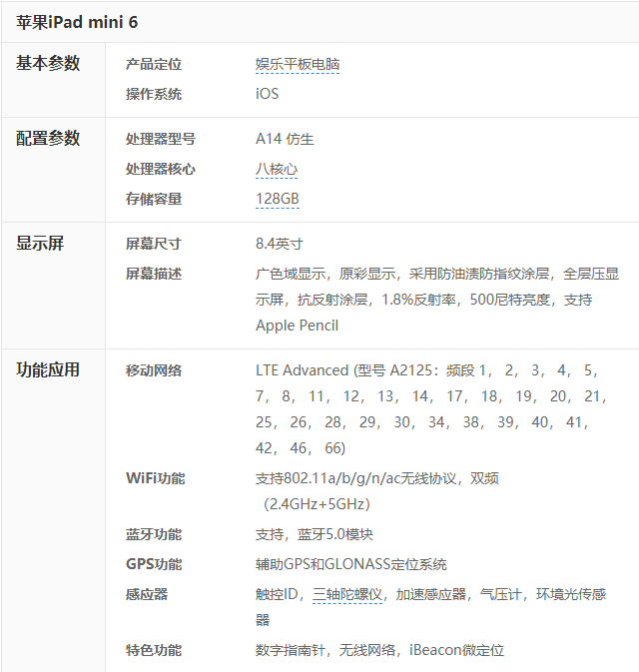Select the 屏幕描述 row label
639x672 pixels.
tap(154, 274)
